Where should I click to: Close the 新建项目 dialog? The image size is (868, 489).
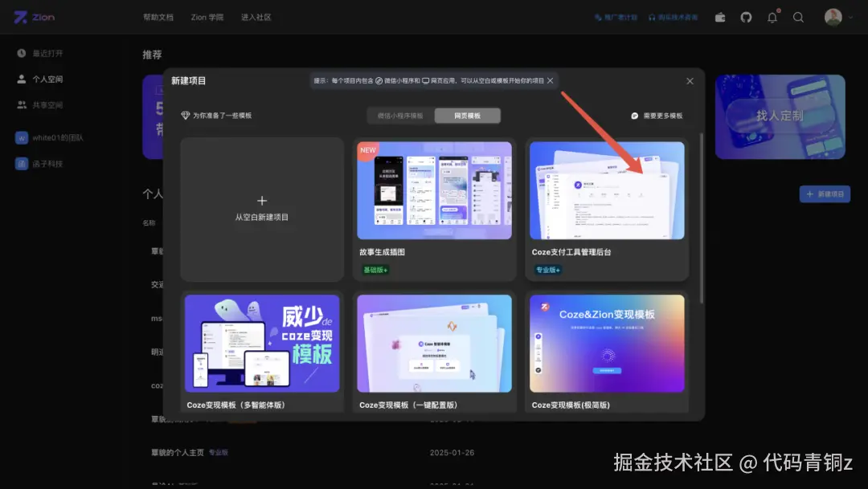click(x=690, y=81)
